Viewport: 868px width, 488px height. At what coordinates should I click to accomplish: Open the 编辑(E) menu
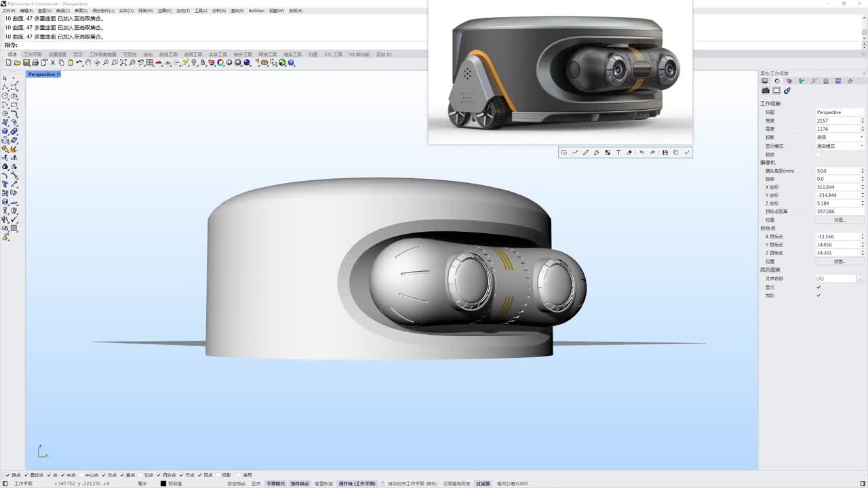pyautogui.click(x=27, y=11)
